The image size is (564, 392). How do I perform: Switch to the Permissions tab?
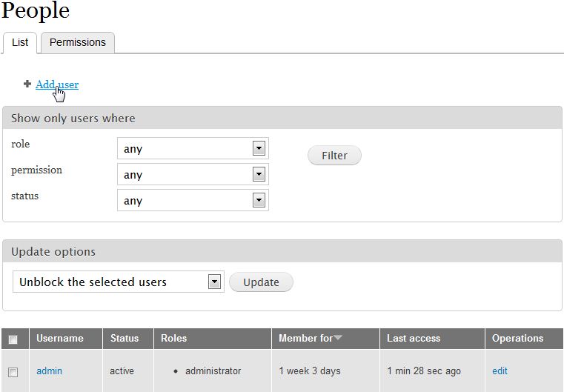click(x=78, y=42)
